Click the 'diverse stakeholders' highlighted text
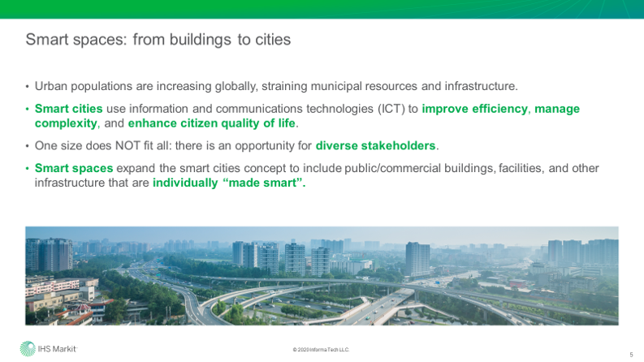 tap(375, 146)
